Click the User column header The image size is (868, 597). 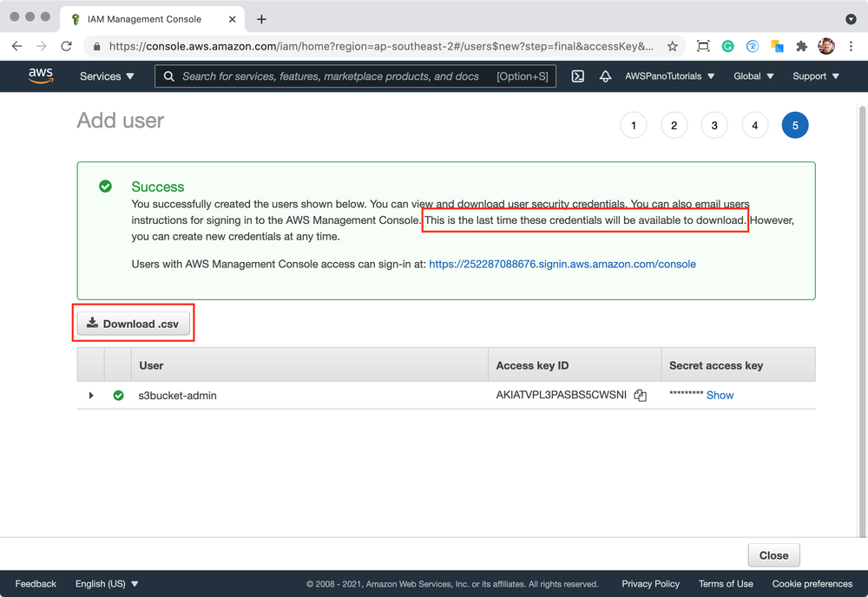[310, 365]
